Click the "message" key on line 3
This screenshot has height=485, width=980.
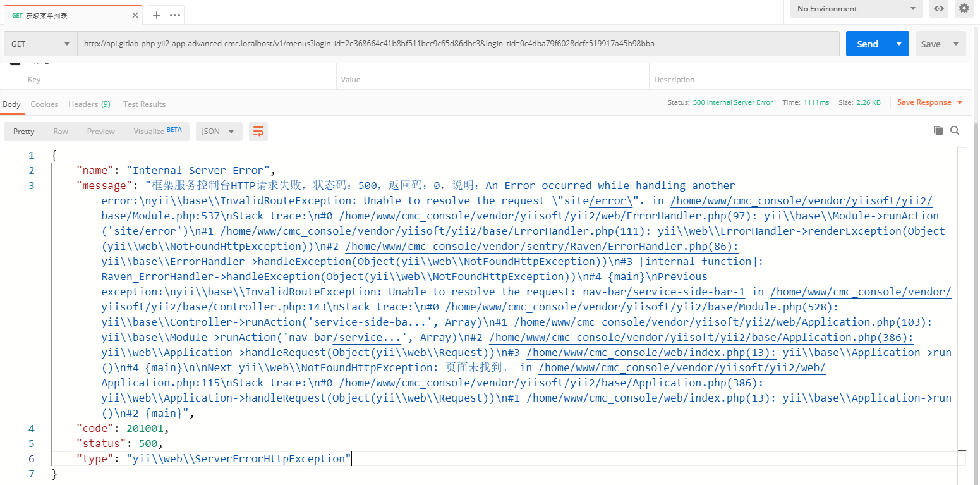pyautogui.click(x=104, y=185)
